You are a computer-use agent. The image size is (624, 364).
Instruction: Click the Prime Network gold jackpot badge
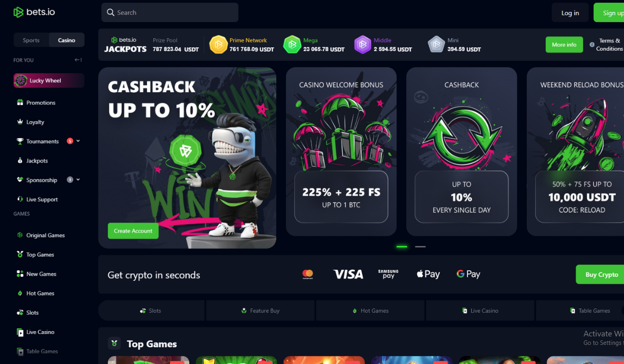pos(218,45)
